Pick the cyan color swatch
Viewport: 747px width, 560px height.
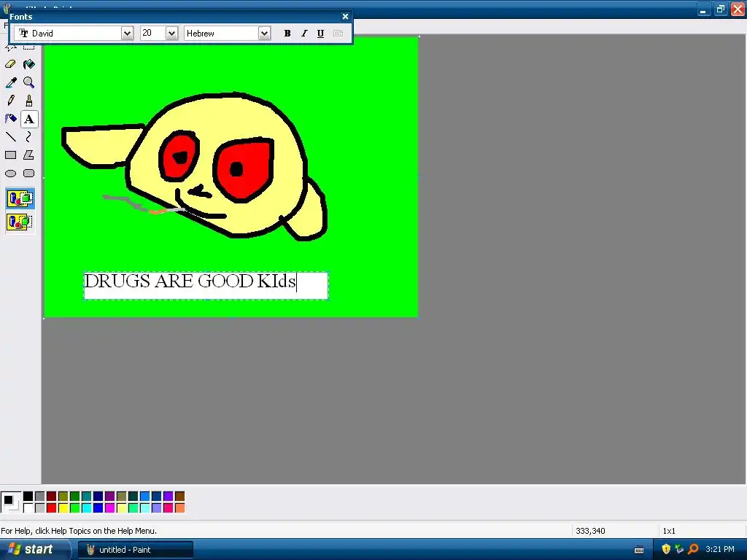click(87, 508)
